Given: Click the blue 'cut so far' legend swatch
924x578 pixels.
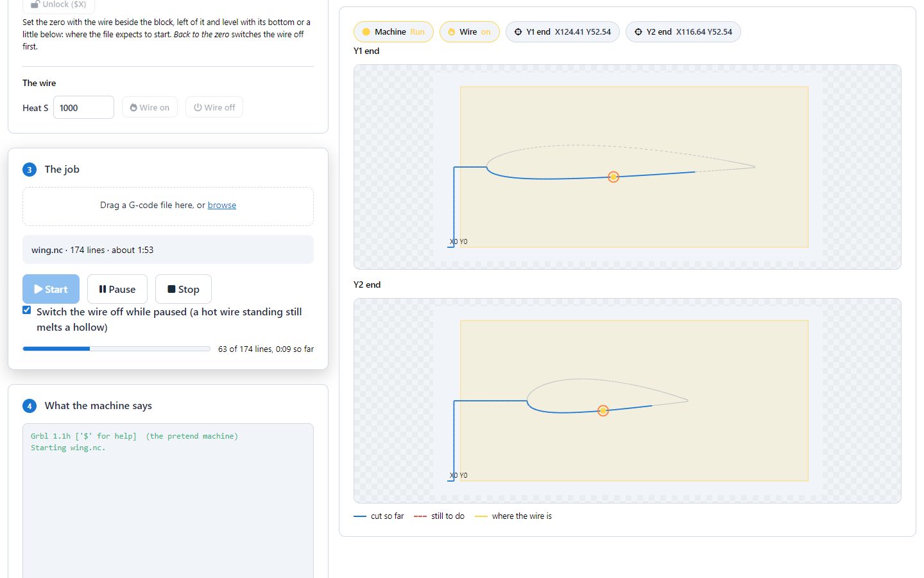Looking at the screenshot, I should (x=360, y=516).
